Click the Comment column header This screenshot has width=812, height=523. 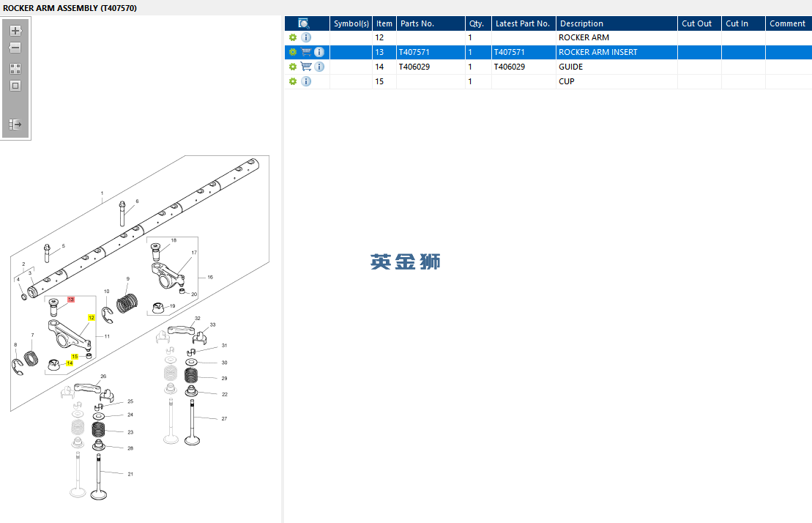pyautogui.click(x=789, y=23)
